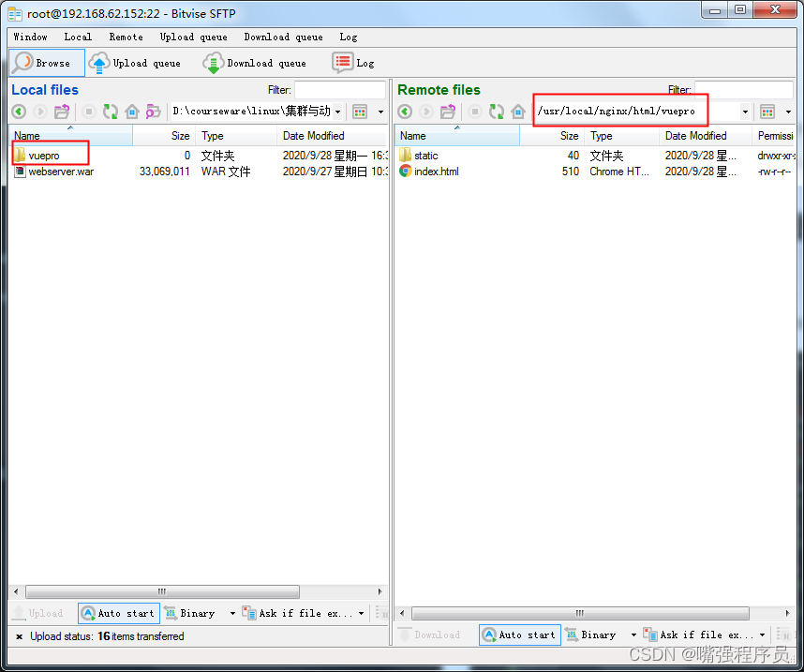This screenshot has width=804, height=672.
Task: Change Local files view mode icon
Action: [360, 112]
